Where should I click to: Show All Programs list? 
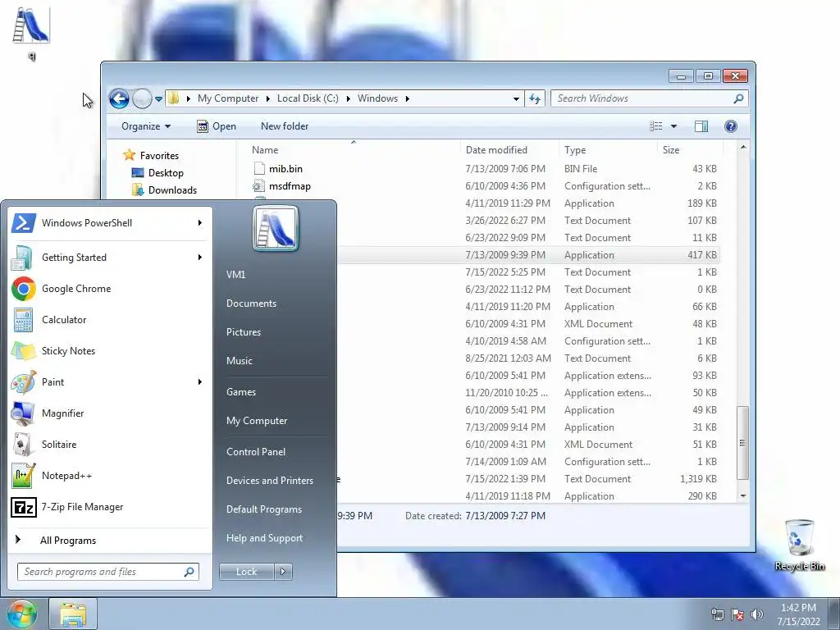[x=68, y=541]
